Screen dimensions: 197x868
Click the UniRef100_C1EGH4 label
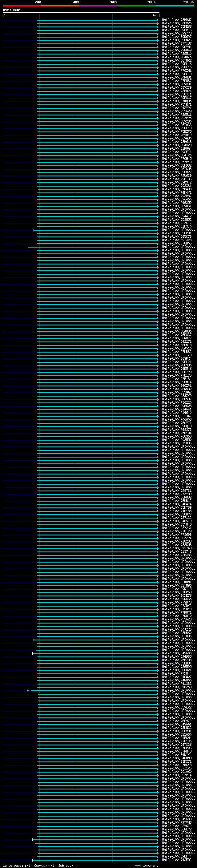[177, 738]
